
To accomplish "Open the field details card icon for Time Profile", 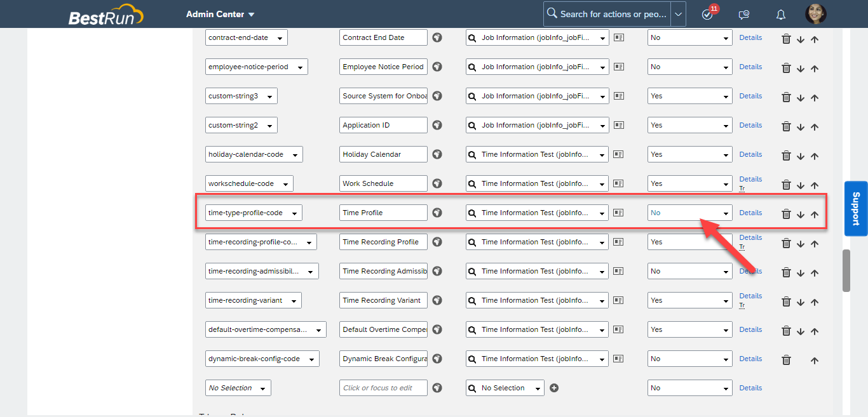I will click(x=618, y=213).
